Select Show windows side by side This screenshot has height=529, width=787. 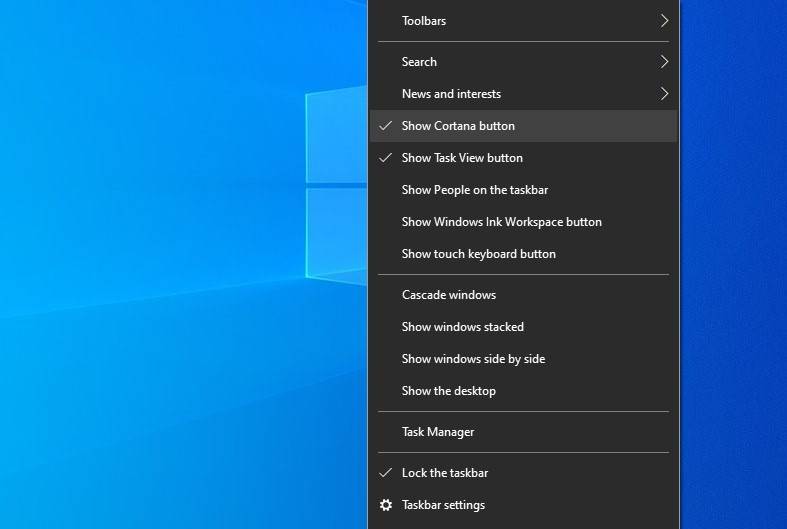(x=523, y=359)
